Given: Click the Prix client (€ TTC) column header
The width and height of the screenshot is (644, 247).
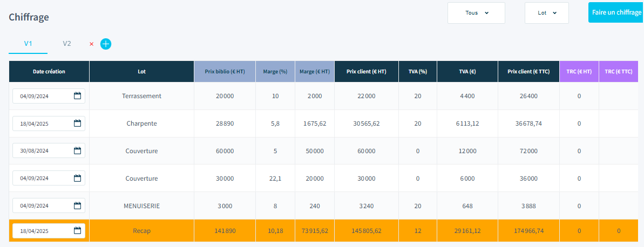Looking at the screenshot, I should [x=528, y=71].
